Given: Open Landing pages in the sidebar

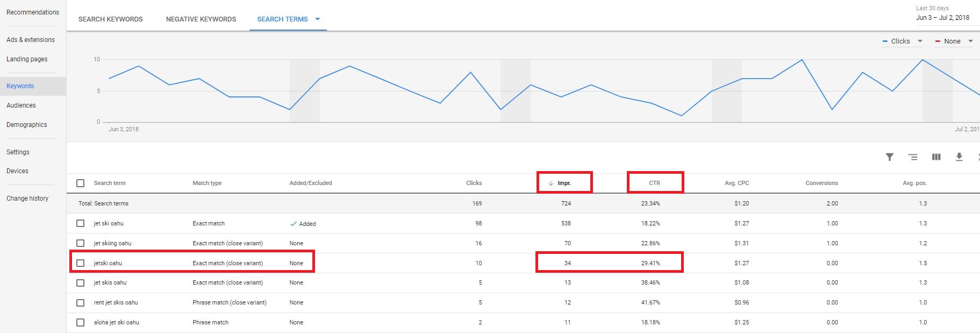Looking at the screenshot, I should click(x=27, y=59).
